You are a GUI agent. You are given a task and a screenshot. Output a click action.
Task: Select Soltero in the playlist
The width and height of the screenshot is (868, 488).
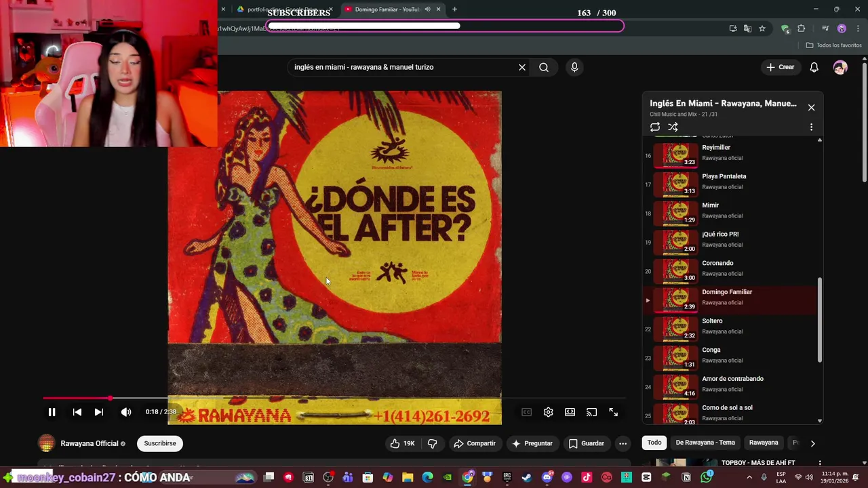pyautogui.click(x=730, y=329)
